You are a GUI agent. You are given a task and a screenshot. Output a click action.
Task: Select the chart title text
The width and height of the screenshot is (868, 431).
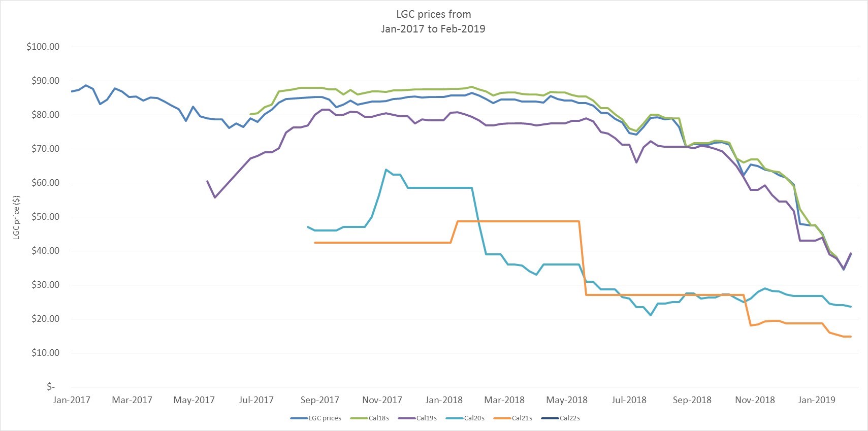[x=433, y=21]
